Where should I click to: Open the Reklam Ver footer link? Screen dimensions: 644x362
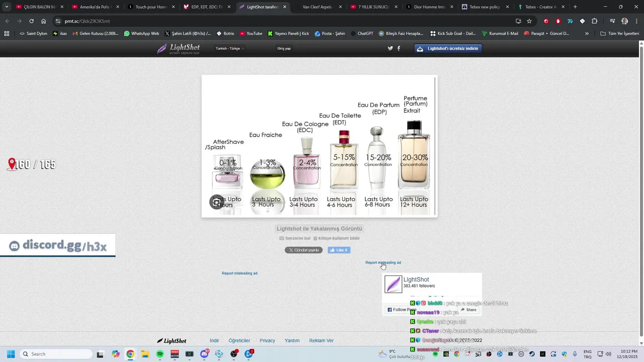click(321, 340)
